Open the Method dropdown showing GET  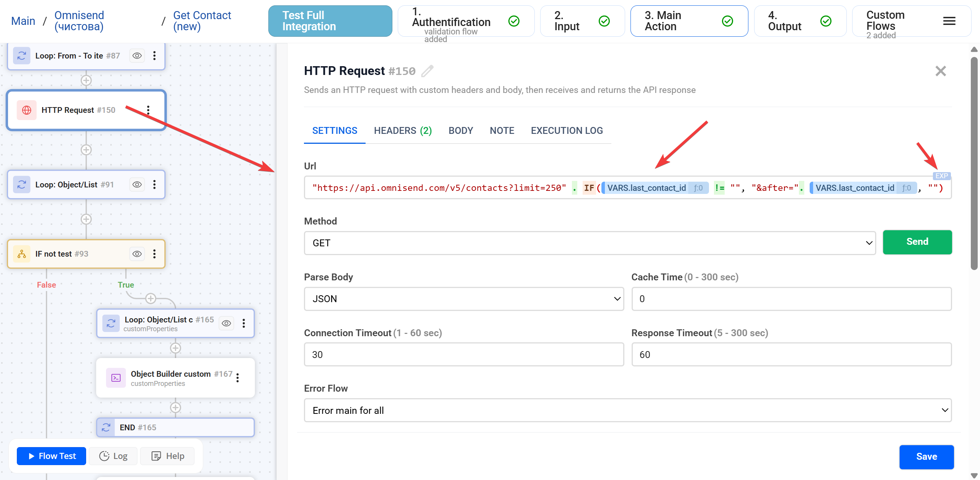click(590, 243)
